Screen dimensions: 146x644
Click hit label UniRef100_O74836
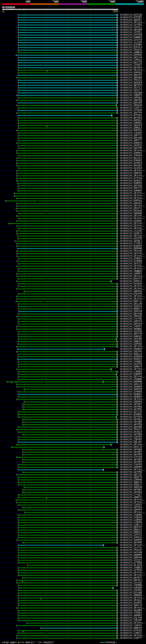(131, 110)
